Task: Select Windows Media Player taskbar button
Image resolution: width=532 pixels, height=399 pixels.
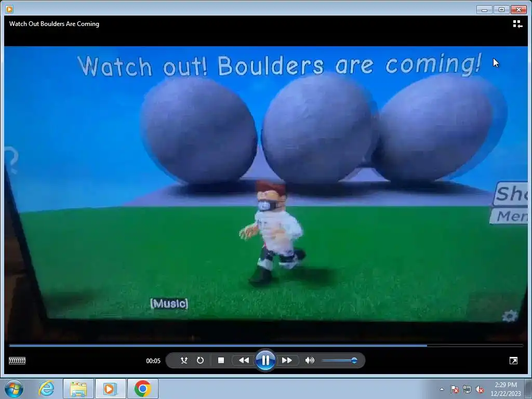Action: 110,389
